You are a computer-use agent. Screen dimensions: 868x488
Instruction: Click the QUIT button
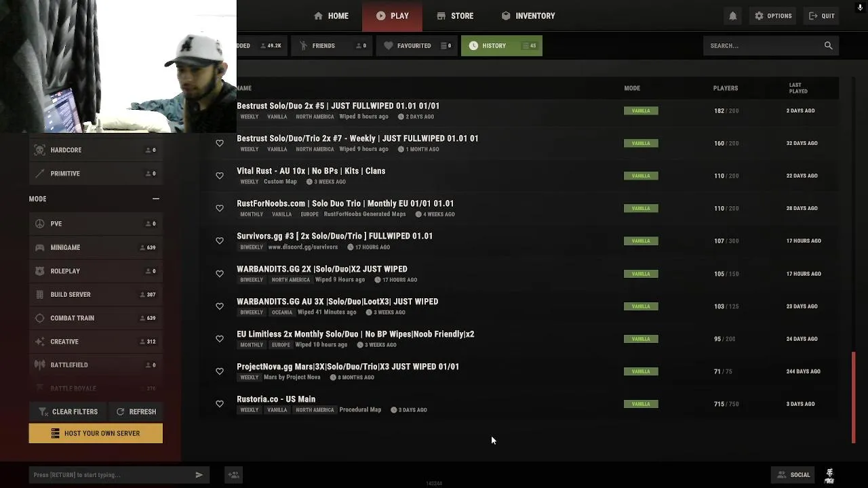[x=822, y=16]
